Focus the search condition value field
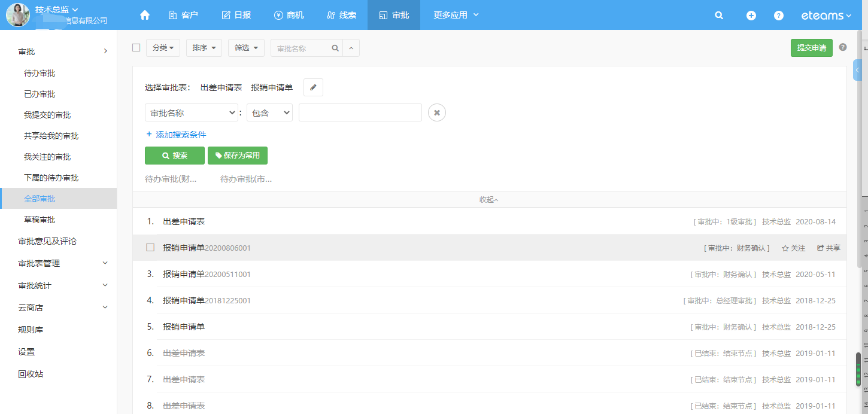 point(360,112)
